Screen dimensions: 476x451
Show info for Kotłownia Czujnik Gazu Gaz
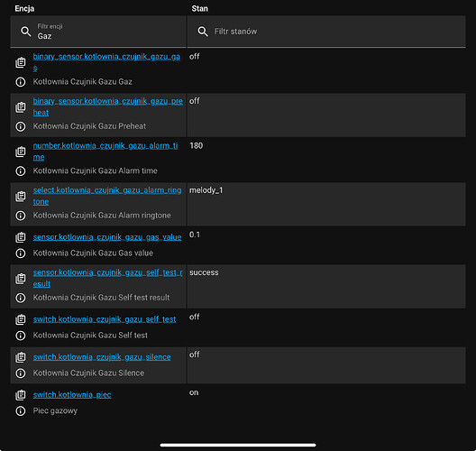pyautogui.click(x=21, y=82)
